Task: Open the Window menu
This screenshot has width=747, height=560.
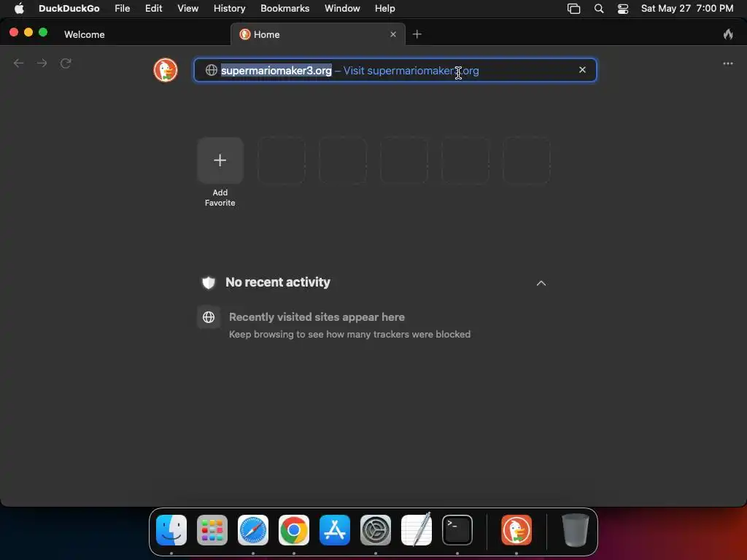Action: pos(342,8)
